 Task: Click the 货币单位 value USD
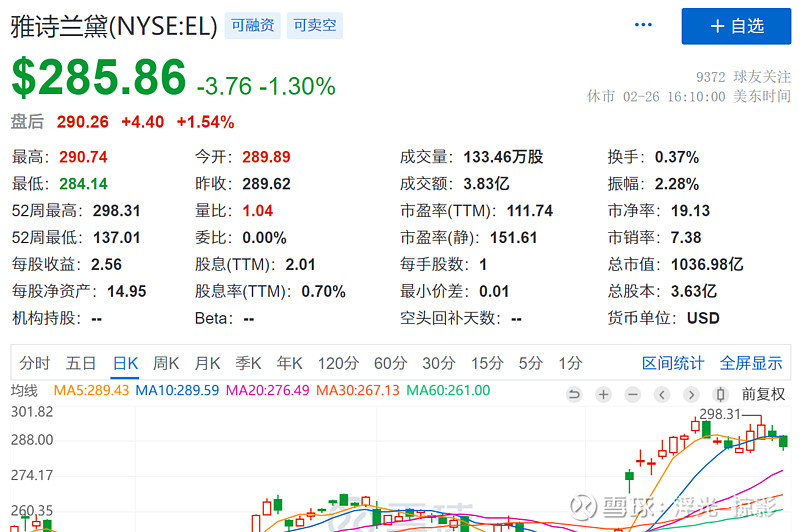point(703,318)
